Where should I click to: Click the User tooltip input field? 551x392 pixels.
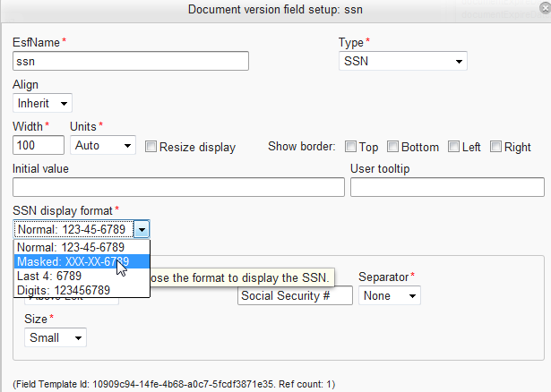(x=447, y=187)
